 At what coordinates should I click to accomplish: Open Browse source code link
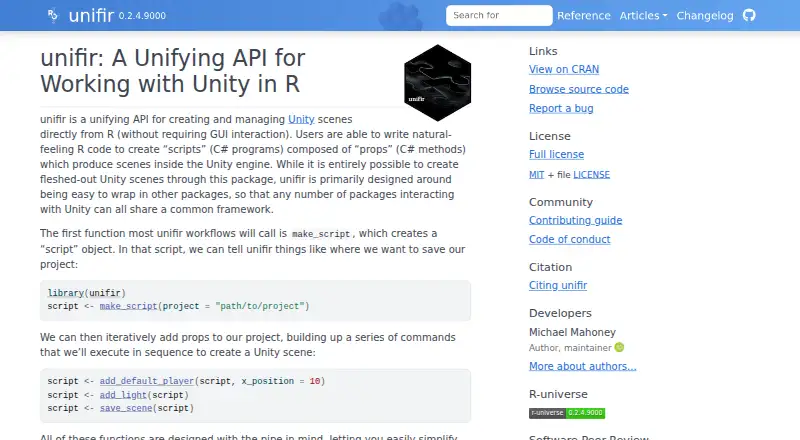[579, 89]
